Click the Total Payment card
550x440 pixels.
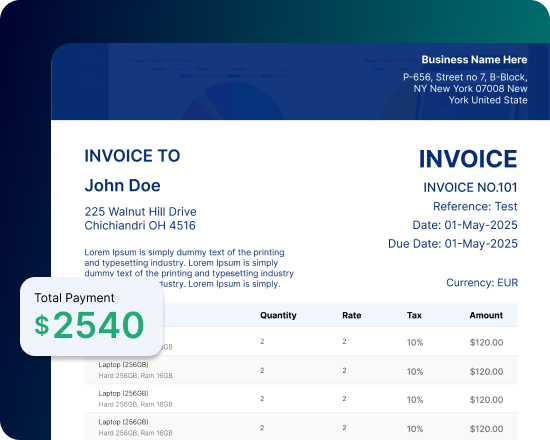point(92,316)
